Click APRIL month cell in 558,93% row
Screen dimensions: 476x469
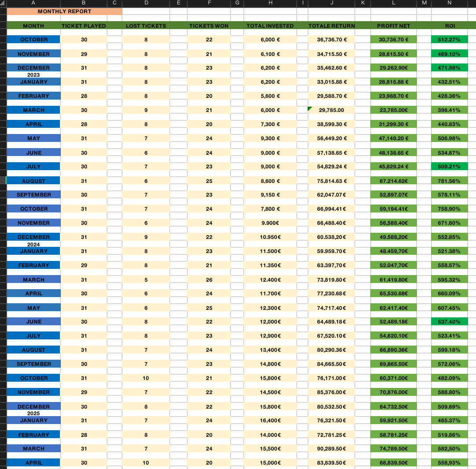33,463
